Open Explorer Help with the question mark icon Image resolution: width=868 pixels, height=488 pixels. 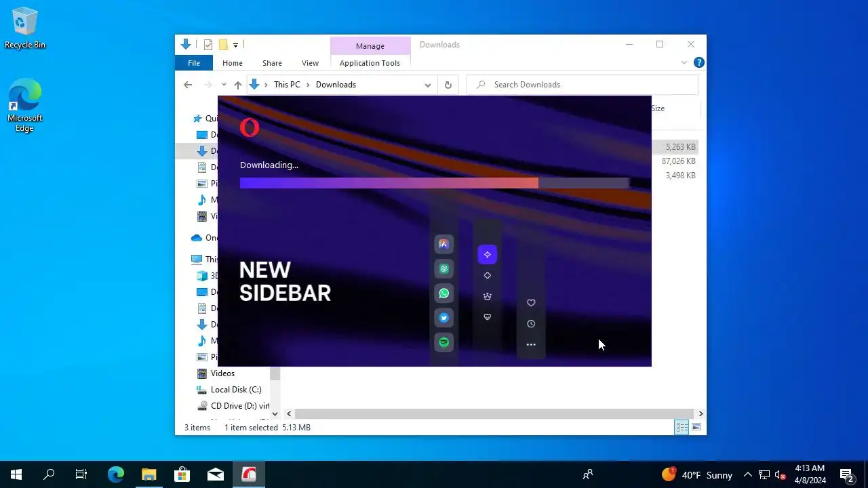pyautogui.click(x=698, y=62)
